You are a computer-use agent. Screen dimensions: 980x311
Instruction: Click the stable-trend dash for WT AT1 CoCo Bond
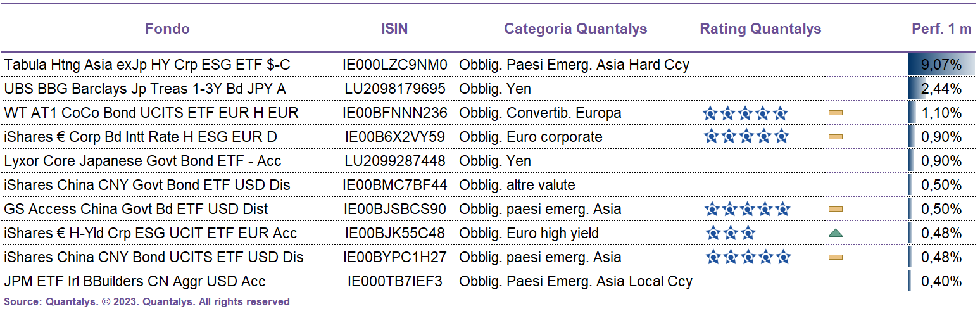(x=835, y=113)
